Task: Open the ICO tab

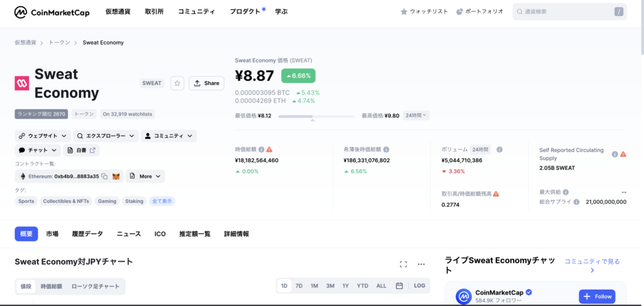Action: (x=160, y=234)
